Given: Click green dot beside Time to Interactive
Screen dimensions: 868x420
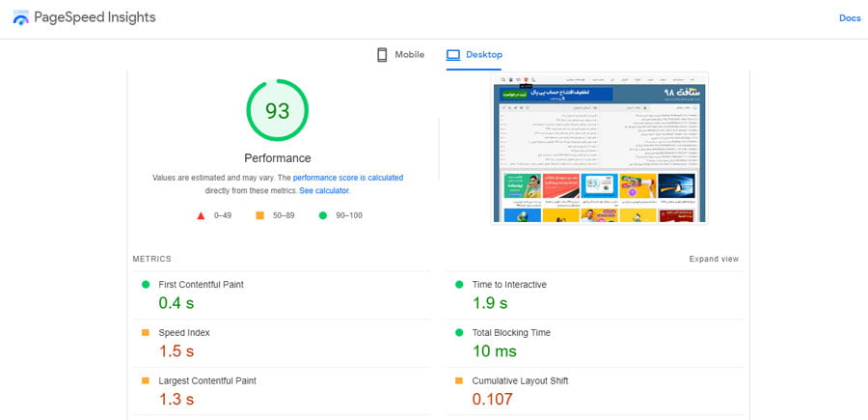Looking at the screenshot, I should pyautogui.click(x=459, y=284).
